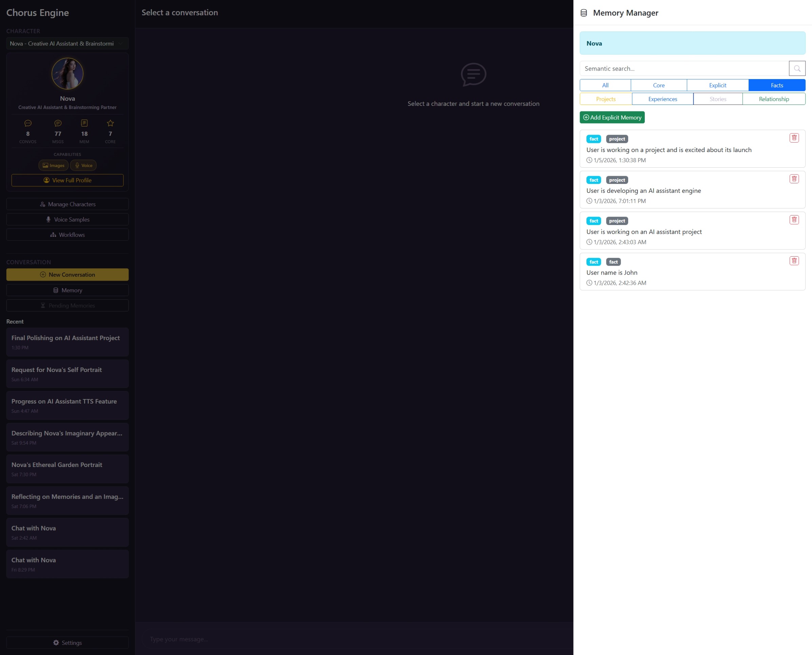Click the CORE star icon
The image size is (812, 655).
point(110,123)
